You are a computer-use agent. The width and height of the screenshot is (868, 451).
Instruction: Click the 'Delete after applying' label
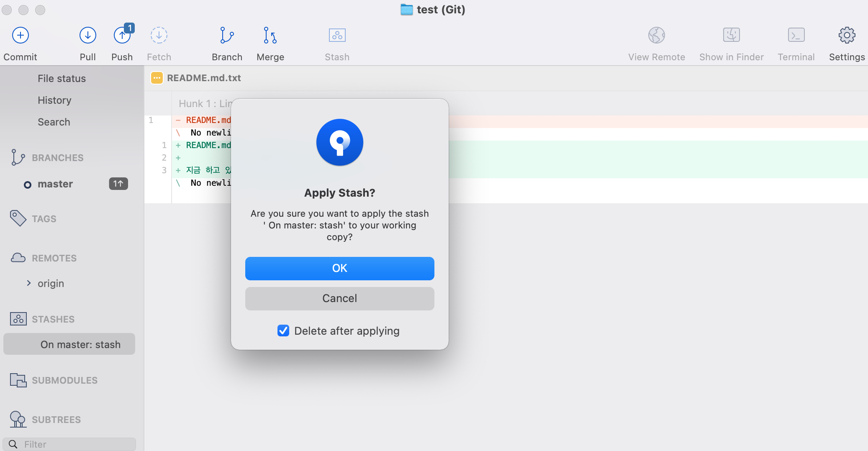point(347,331)
